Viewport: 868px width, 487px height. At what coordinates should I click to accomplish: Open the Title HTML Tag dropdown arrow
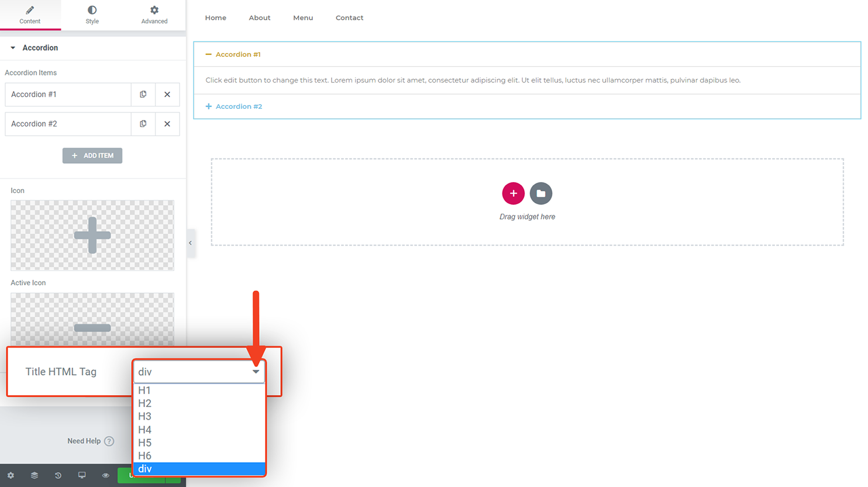tap(256, 371)
